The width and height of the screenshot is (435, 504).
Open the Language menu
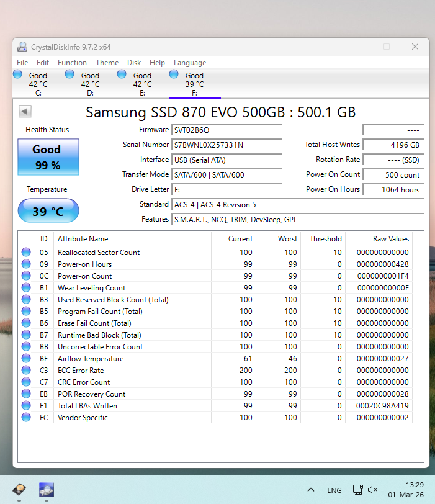coord(190,63)
